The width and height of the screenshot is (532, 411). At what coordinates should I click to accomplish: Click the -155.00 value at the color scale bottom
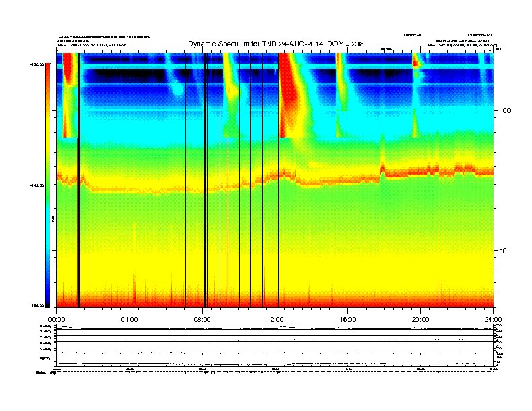(x=37, y=306)
